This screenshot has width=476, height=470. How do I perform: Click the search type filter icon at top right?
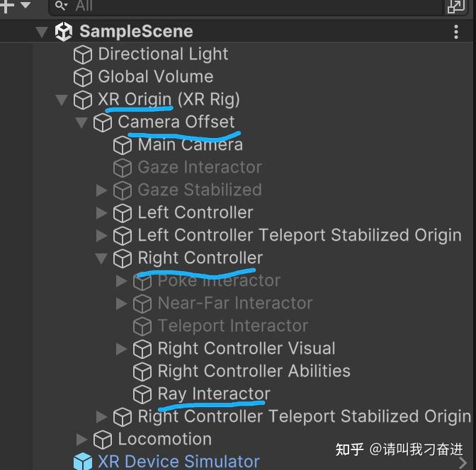pos(455,6)
